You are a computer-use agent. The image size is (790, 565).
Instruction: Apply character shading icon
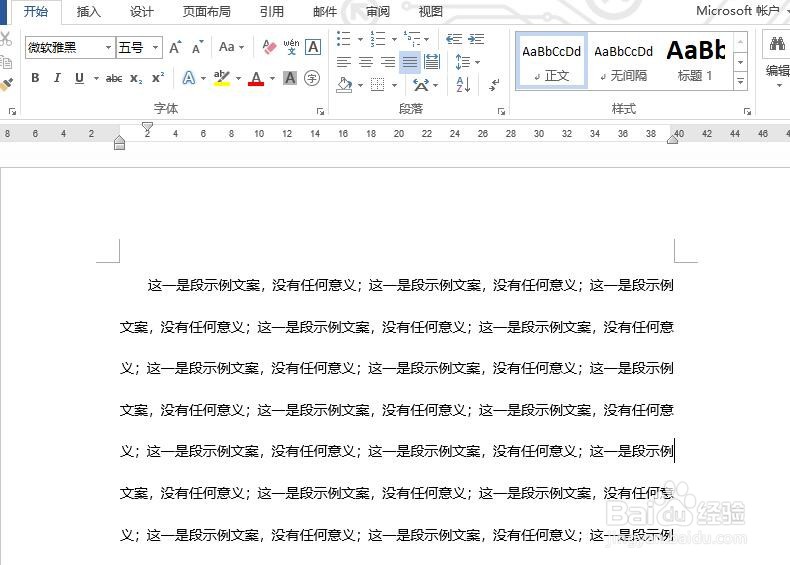pos(290,78)
